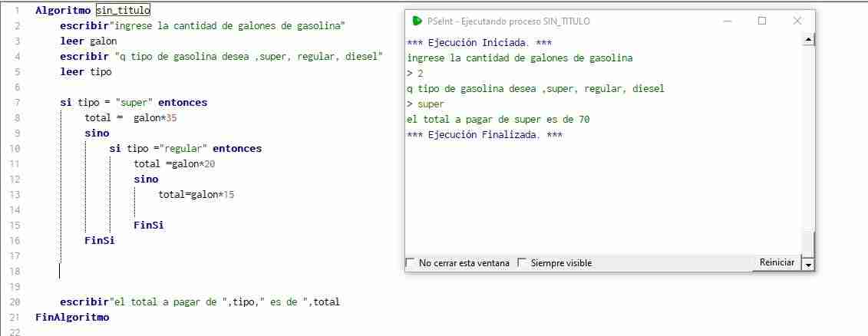The height and width of the screenshot is (336, 868).
Task: Close the PSeInt execution window
Action: [x=797, y=21]
